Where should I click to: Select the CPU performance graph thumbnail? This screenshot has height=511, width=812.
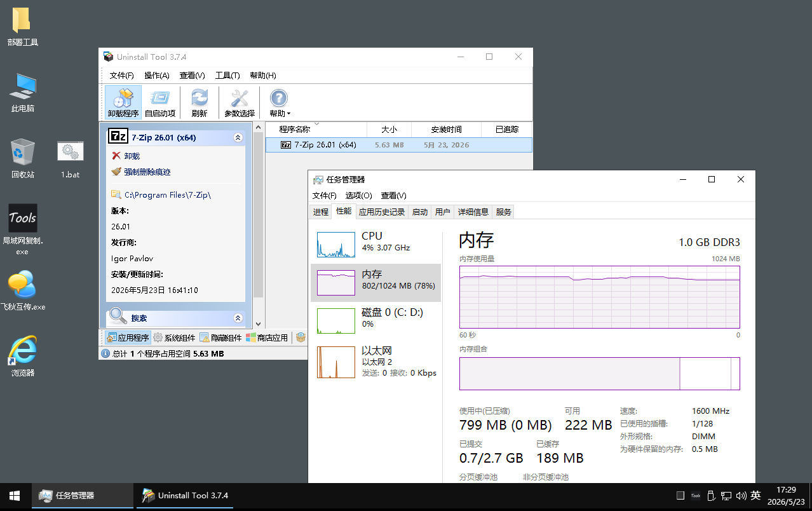pos(336,245)
